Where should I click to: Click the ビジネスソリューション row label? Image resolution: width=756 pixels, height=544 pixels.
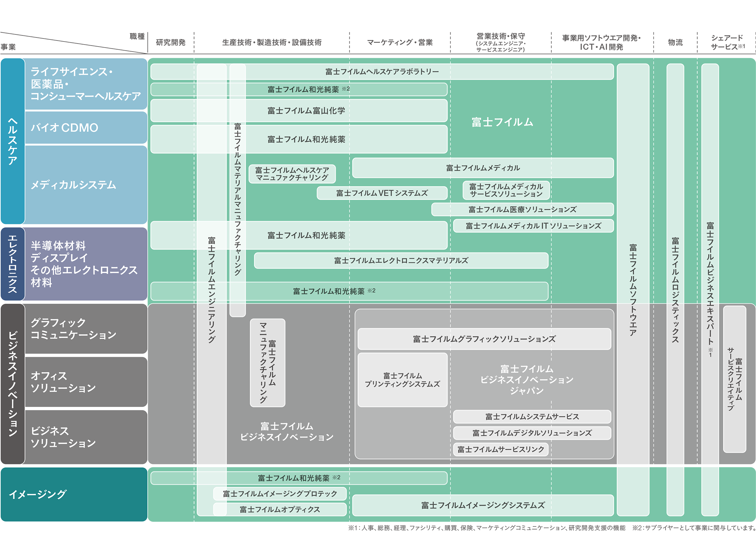pos(86,437)
